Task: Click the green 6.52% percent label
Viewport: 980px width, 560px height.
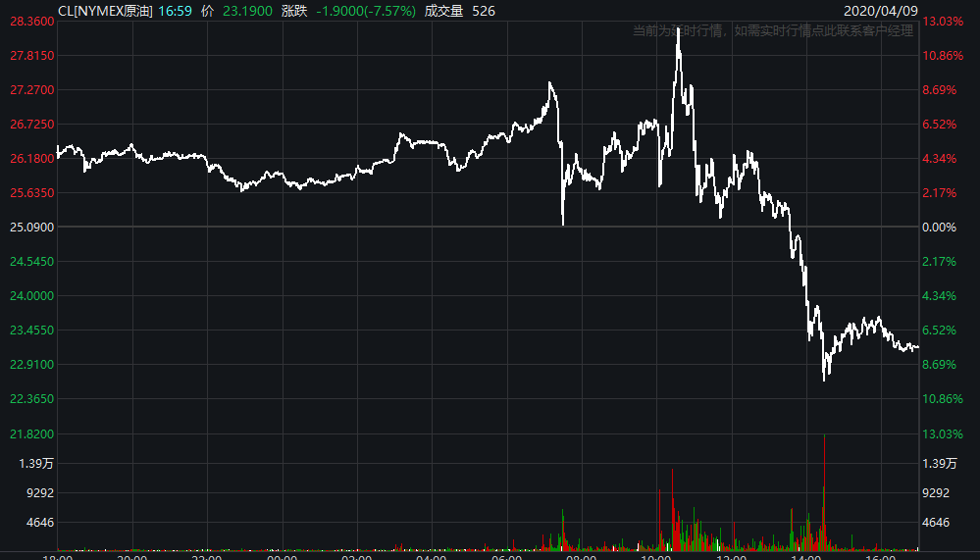Action: 940,331
